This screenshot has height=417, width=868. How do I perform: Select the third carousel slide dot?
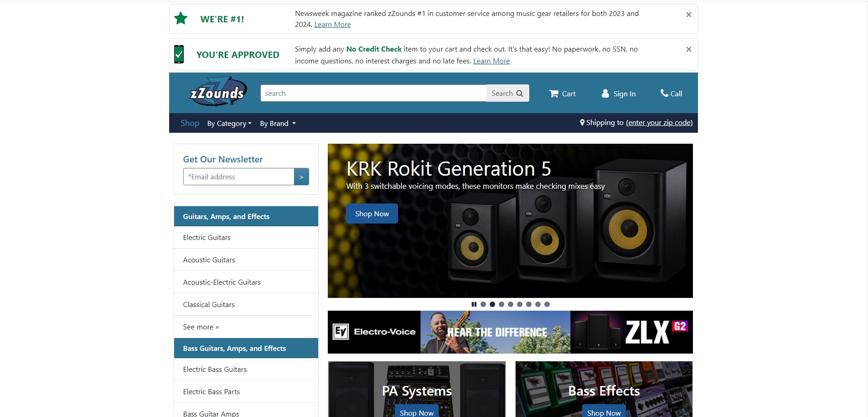(501, 304)
